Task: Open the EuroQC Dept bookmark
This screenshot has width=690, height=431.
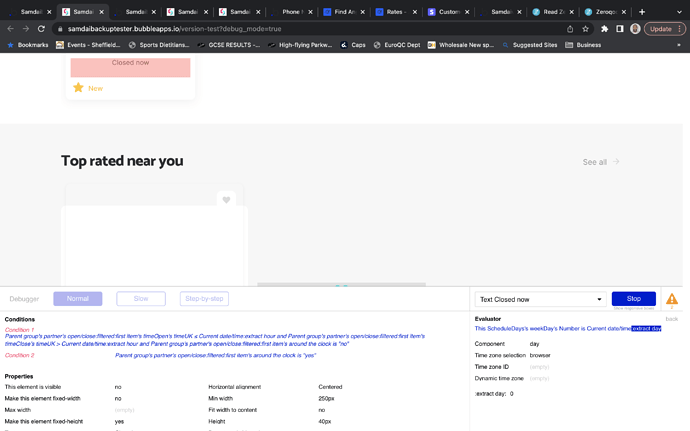Action: tap(397, 45)
